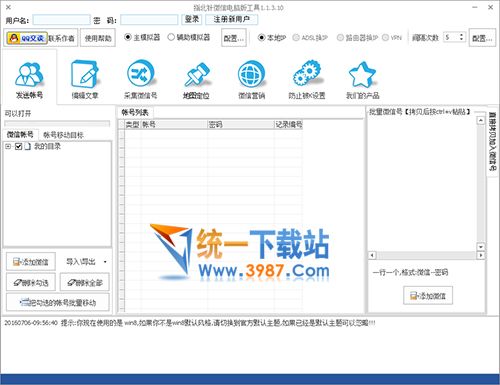Increase the 间隔次数 spinner value
The height and width of the screenshot is (385, 500).
461,35
